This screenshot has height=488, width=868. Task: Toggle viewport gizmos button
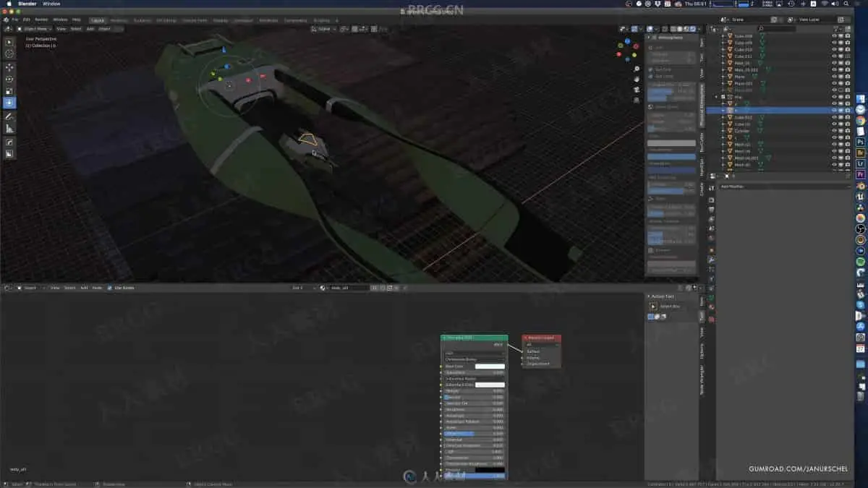(x=635, y=29)
